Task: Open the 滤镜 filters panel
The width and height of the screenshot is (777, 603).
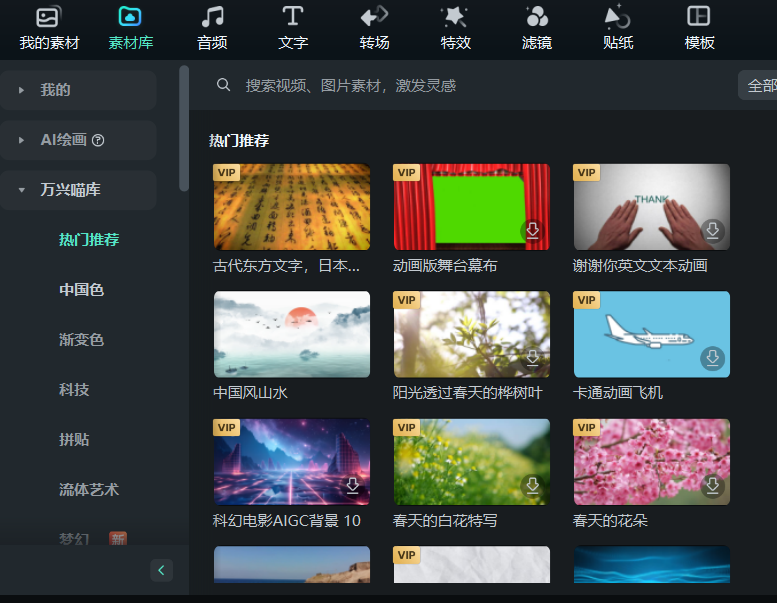Action: (x=537, y=28)
